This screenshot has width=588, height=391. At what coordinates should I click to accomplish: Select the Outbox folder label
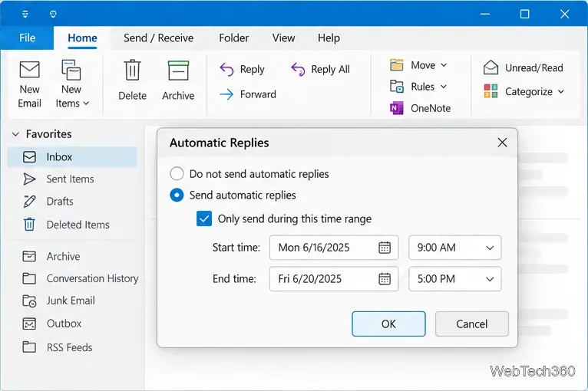[x=64, y=324]
